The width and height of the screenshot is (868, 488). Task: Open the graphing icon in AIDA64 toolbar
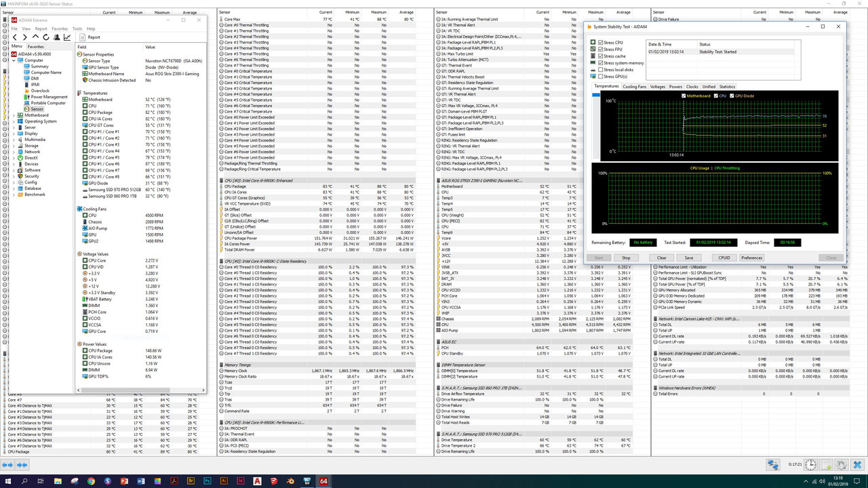67,37
